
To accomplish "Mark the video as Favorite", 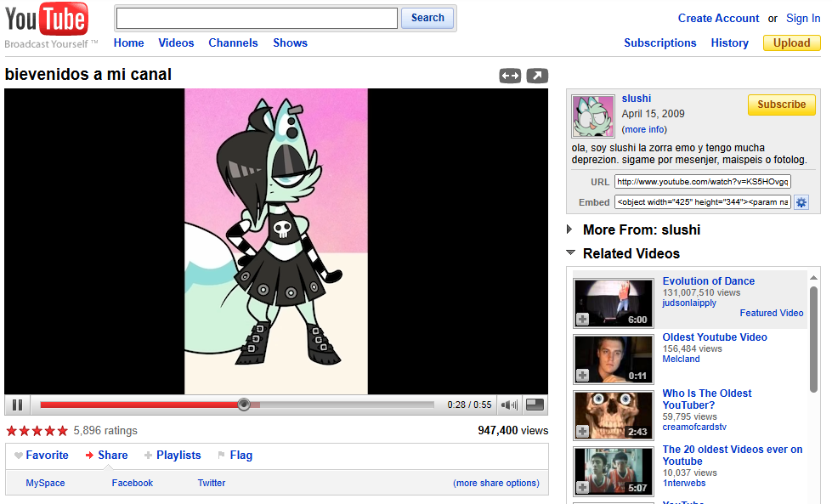I will pos(41,456).
